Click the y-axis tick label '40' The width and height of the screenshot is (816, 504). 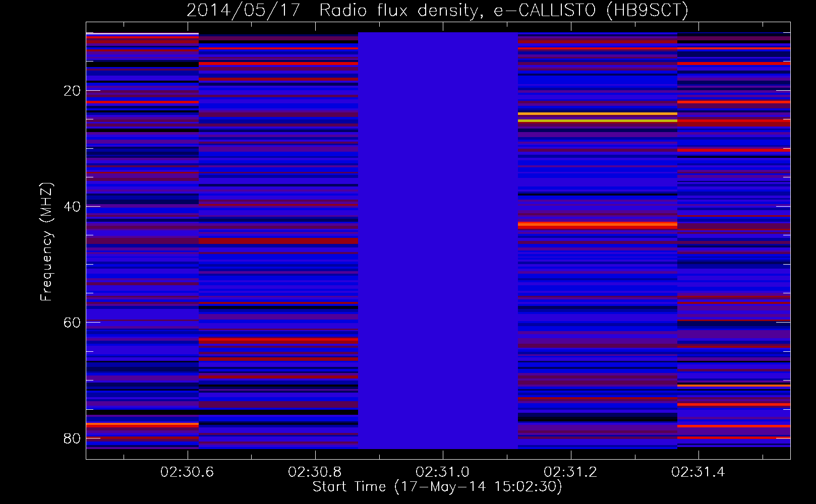(x=72, y=207)
